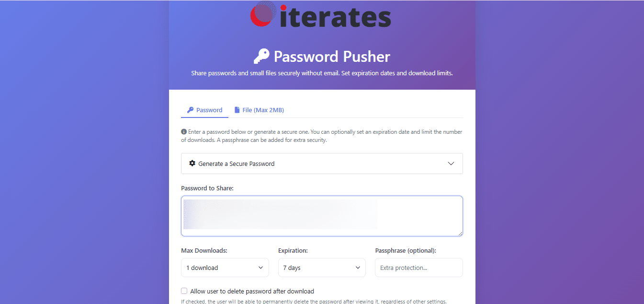
Task: Click the key icon next to Password Pusher heading
Action: pyautogui.click(x=261, y=56)
